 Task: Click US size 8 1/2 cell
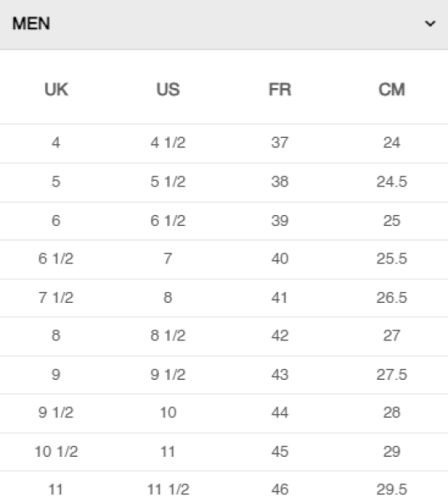pyautogui.click(x=168, y=336)
